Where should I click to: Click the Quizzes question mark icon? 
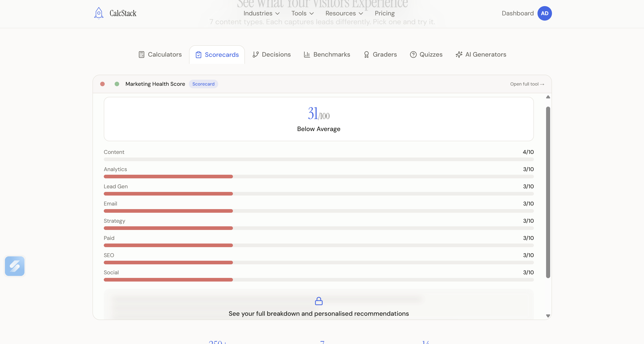click(x=413, y=55)
